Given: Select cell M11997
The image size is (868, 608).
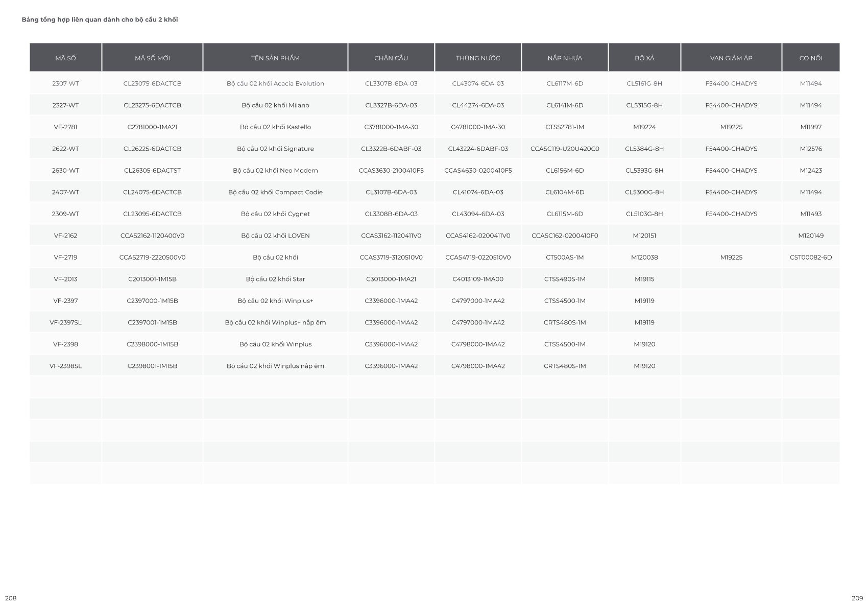Looking at the screenshot, I should point(811,127).
